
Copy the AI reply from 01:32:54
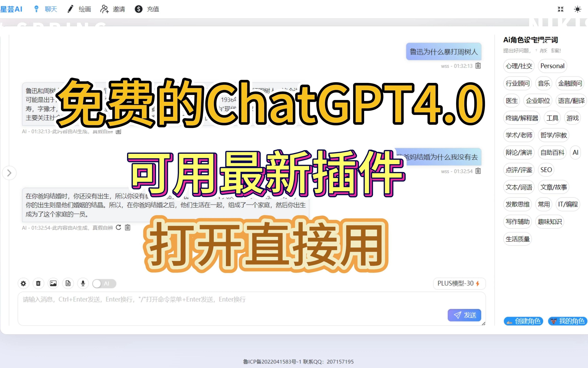point(128,227)
